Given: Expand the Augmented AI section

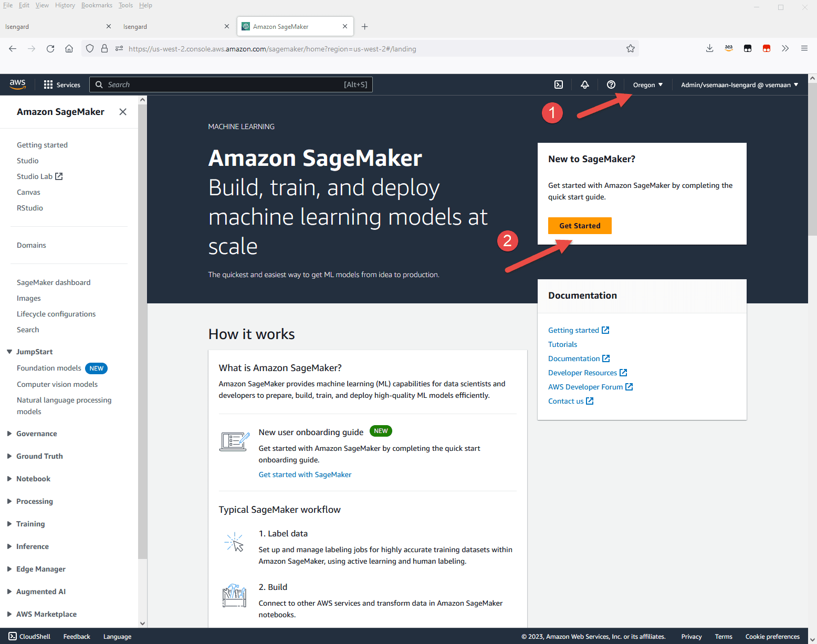Looking at the screenshot, I should 9,592.
